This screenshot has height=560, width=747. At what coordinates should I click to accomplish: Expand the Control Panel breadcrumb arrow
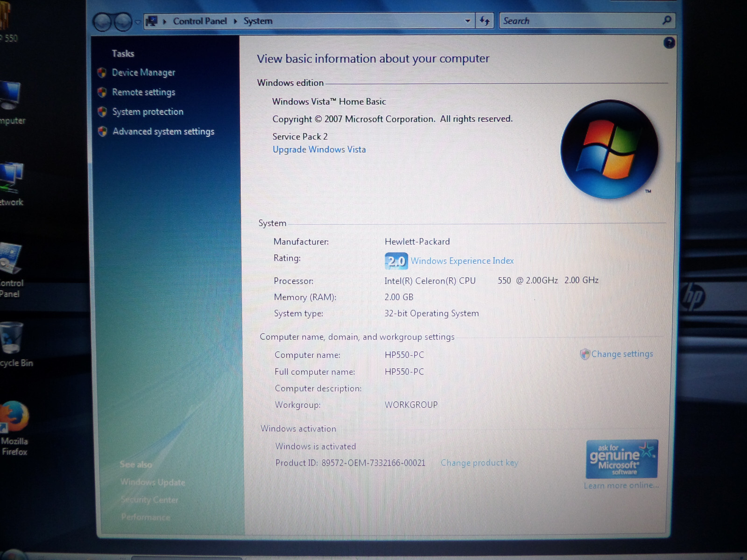pyautogui.click(x=235, y=21)
